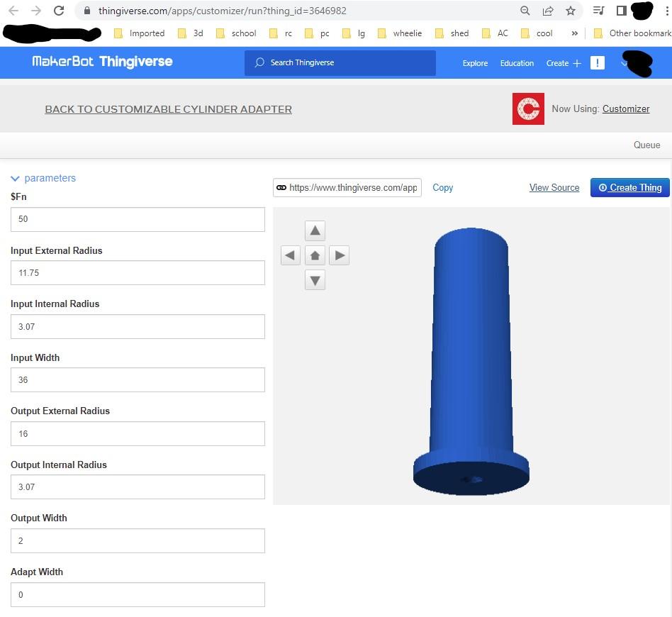This screenshot has width=672, height=617.
Task: Click the Input Width field
Action: (x=138, y=380)
